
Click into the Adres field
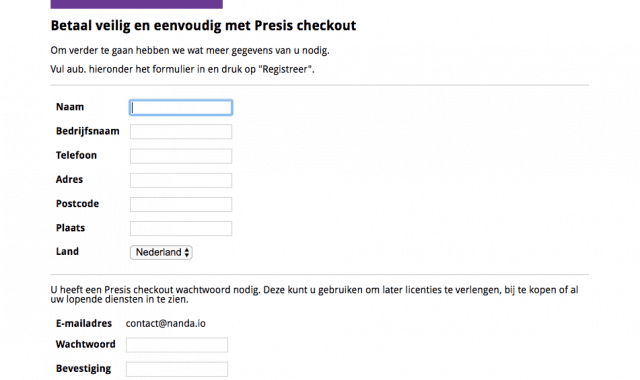tap(181, 180)
